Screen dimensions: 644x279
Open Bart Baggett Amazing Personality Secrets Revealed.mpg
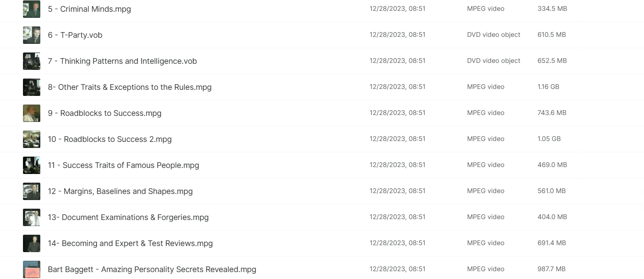pyautogui.click(x=152, y=269)
